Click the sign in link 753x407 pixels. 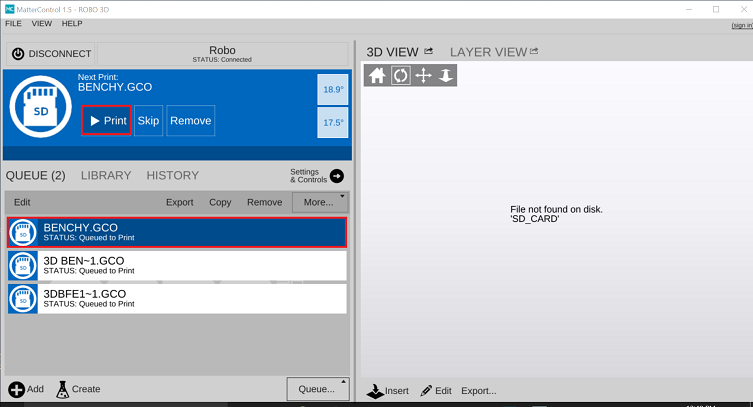[742, 25]
